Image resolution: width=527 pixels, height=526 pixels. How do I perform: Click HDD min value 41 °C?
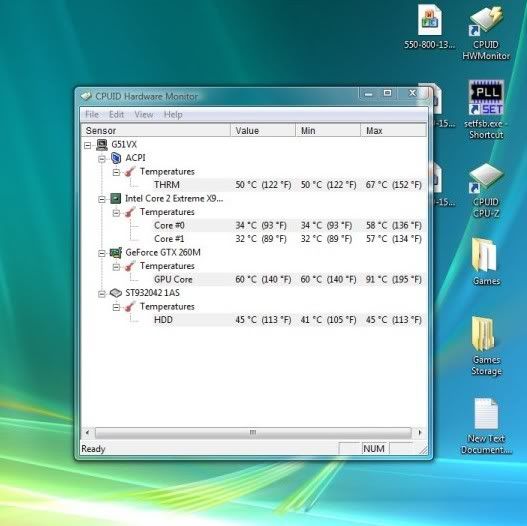[328, 320]
